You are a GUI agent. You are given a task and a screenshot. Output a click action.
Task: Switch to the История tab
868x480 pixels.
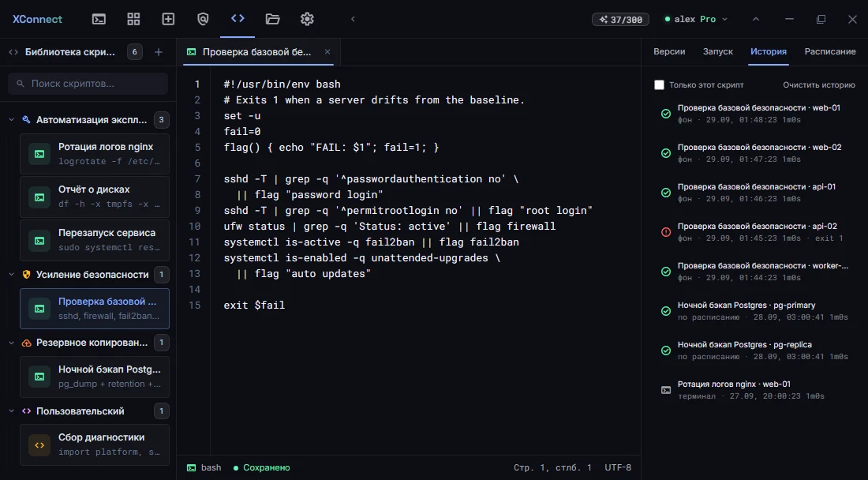[x=769, y=51]
